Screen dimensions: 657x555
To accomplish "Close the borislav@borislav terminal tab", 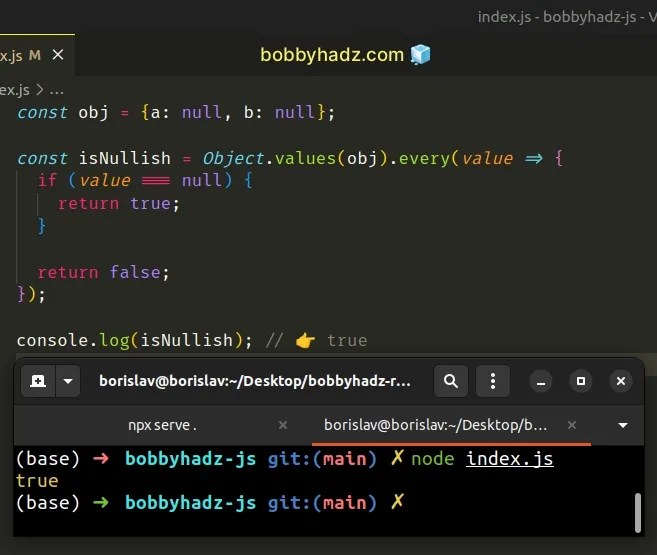I will click(572, 425).
